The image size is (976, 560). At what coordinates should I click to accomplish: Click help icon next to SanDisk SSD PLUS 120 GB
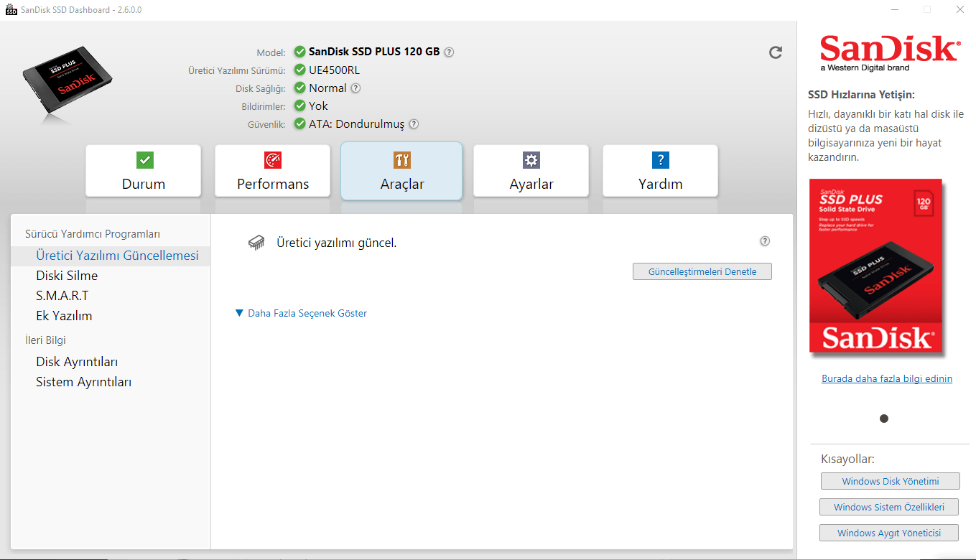(x=449, y=52)
